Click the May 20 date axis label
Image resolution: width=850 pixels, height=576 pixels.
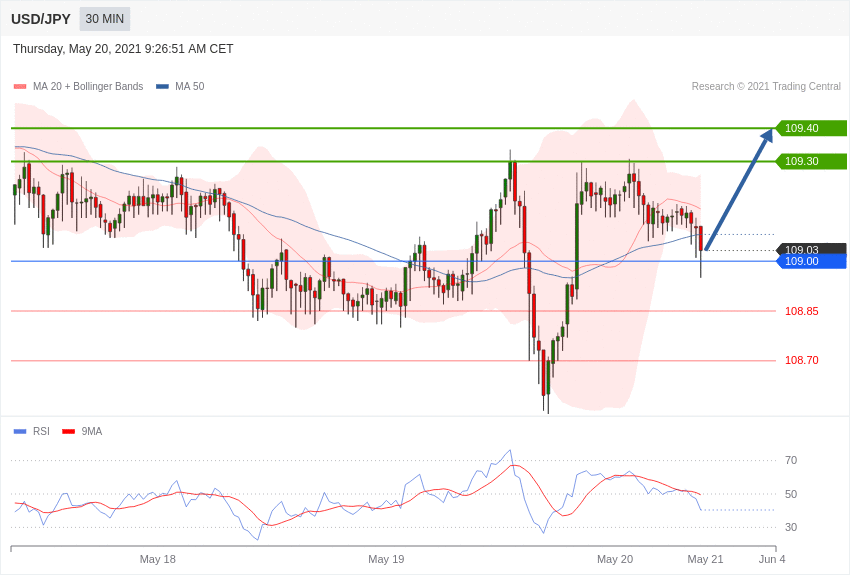(615, 559)
